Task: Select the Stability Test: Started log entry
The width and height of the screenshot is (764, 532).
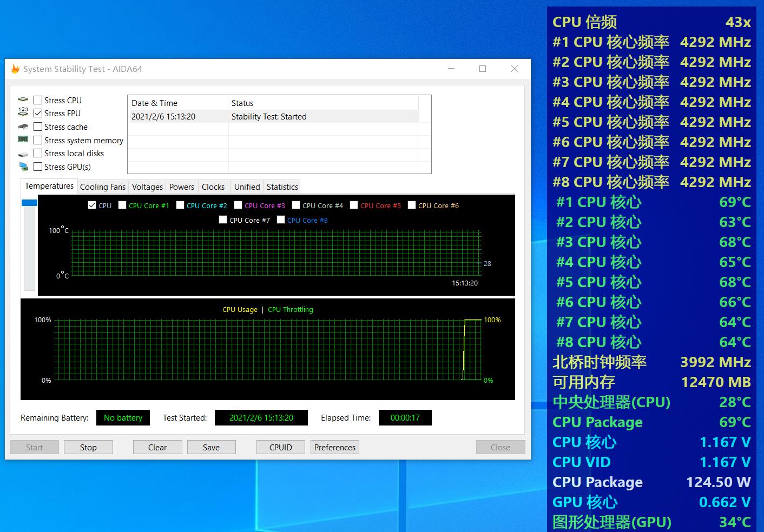Action: pyautogui.click(x=269, y=116)
